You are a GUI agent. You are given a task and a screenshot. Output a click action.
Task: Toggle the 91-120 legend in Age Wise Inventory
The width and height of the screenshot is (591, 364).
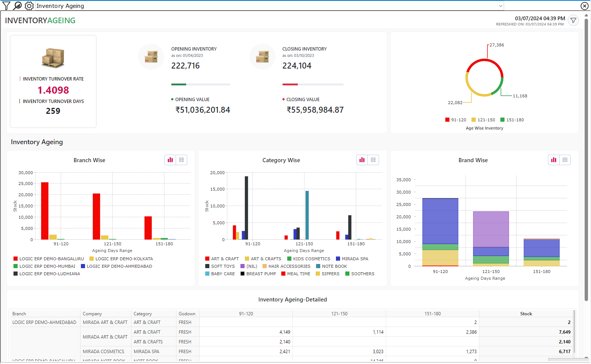(455, 120)
